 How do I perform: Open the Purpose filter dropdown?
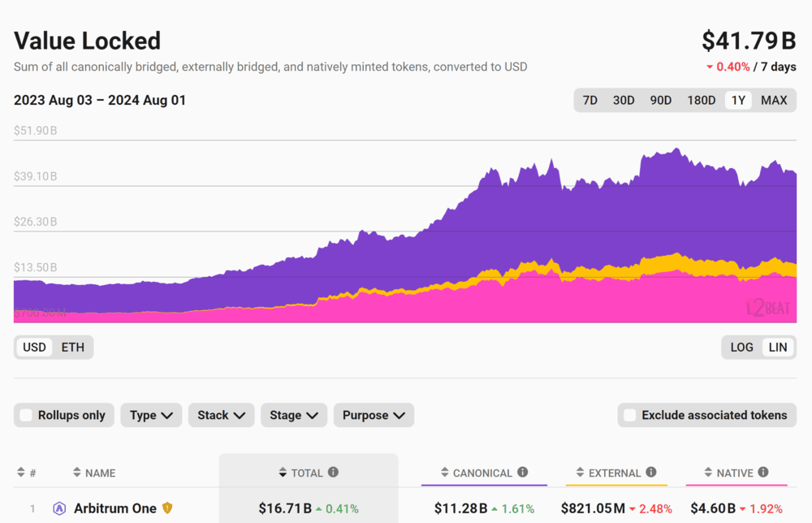(x=374, y=415)
